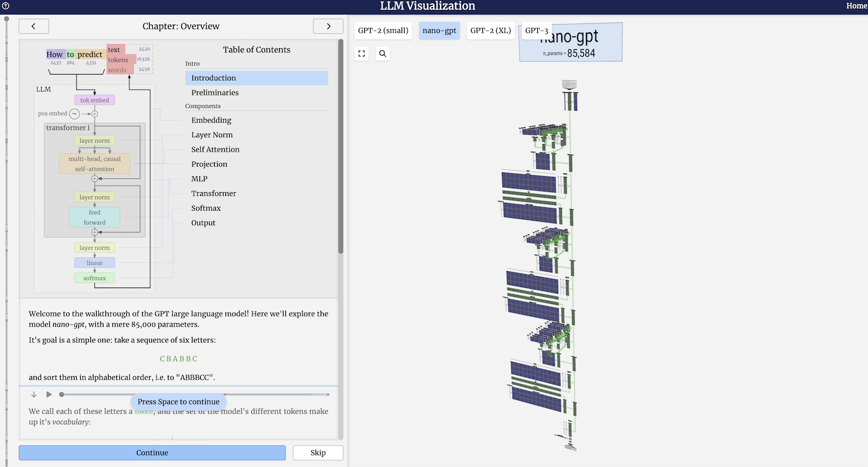The image size is (868, 467).
Task: Open Introduction in table of contents
Action: [256, 78]
